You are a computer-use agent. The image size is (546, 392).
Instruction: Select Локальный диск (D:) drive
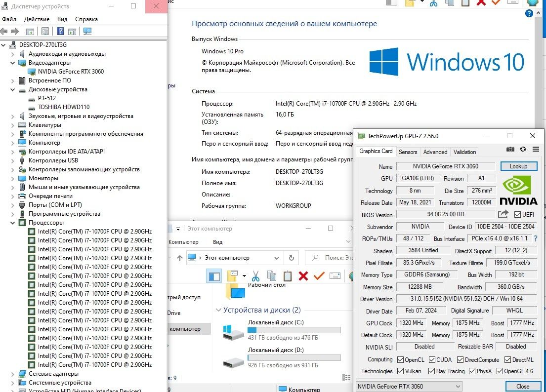point(282,358)
